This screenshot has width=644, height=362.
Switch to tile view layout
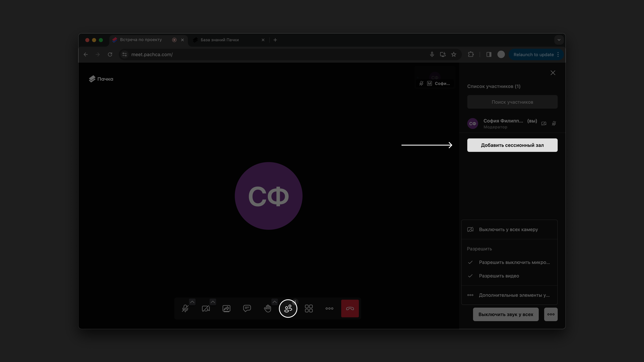click(x=309, y=309)
